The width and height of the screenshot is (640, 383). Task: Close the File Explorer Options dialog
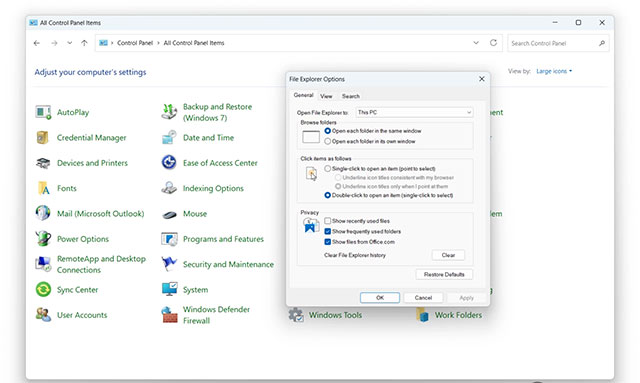482,79
